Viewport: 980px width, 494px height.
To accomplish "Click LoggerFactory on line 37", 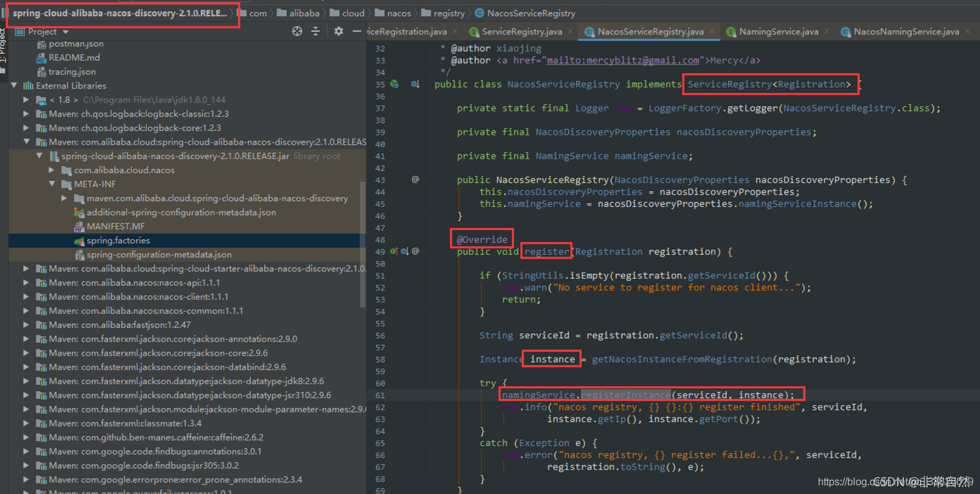I will point(685,108).
